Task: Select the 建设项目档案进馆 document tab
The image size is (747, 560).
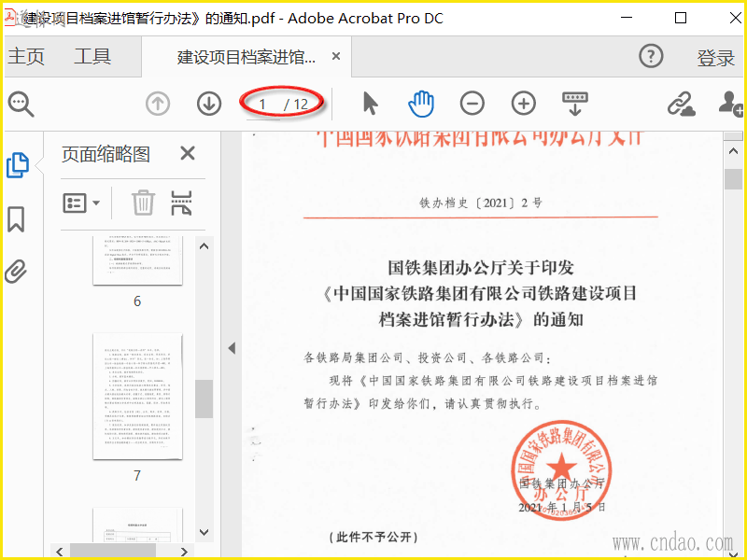Action: click(x=247, y=57)
